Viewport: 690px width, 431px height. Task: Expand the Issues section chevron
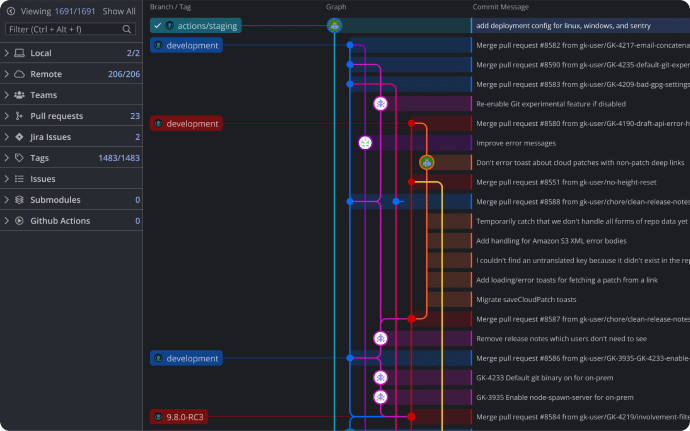pos(7,179)
